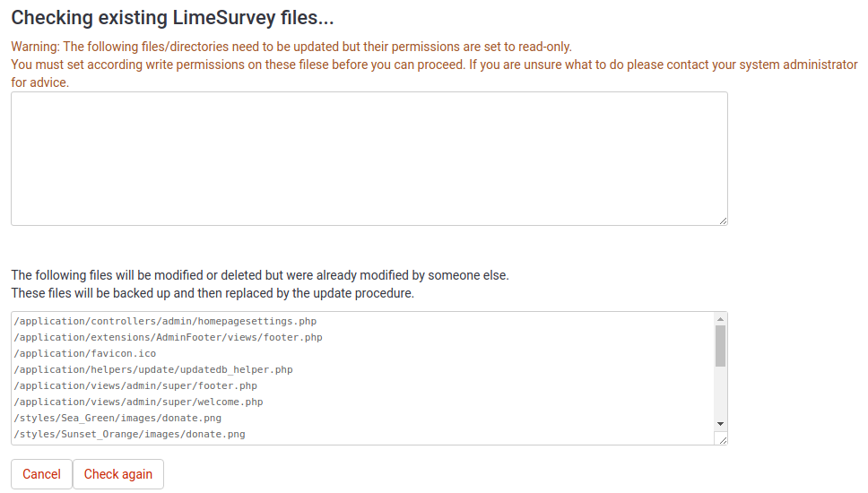Click the updatedb_helper.php file path
The image size is (868, 493).
[x=153, y=369]
